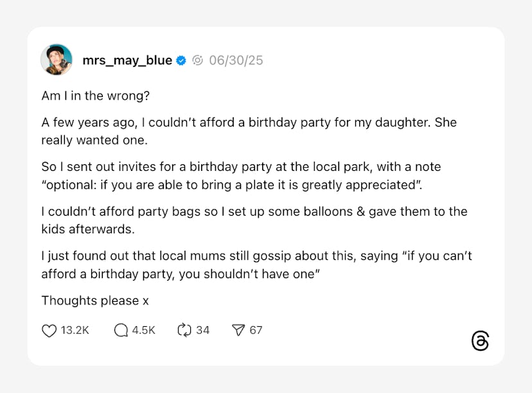Open the mrs_may_blue profile picture
532x393 pixels.
(57, 60)
